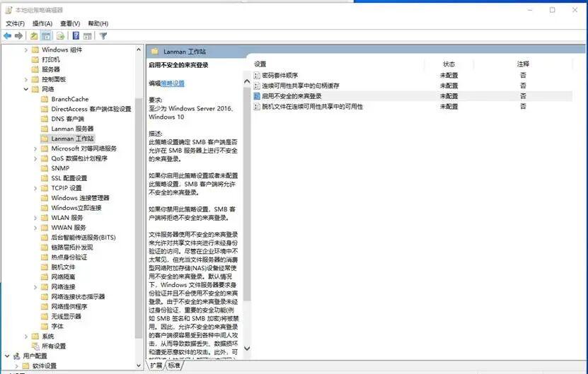Open the 操作(A) menu
588x374 pixels.
42,23
